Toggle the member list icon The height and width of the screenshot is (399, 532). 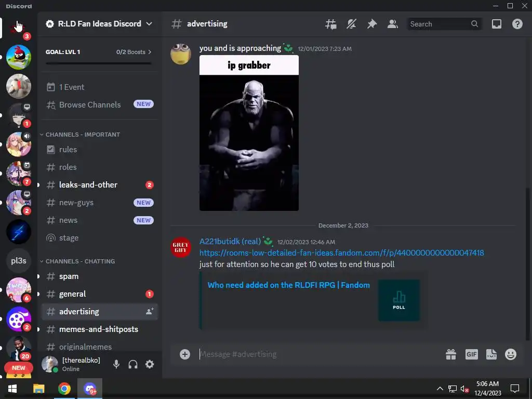point(393,24)
